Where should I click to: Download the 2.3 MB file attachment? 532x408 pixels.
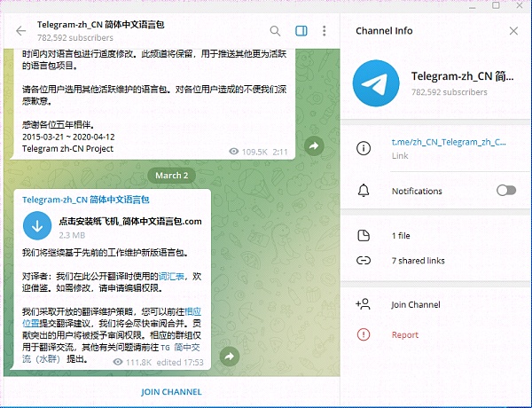37,225
